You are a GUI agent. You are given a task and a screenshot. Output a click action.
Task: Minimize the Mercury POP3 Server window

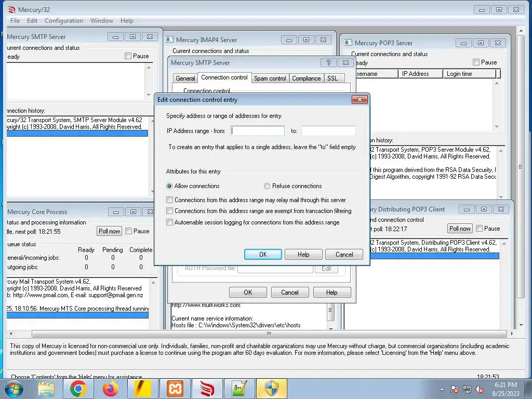tap(463, 43)
